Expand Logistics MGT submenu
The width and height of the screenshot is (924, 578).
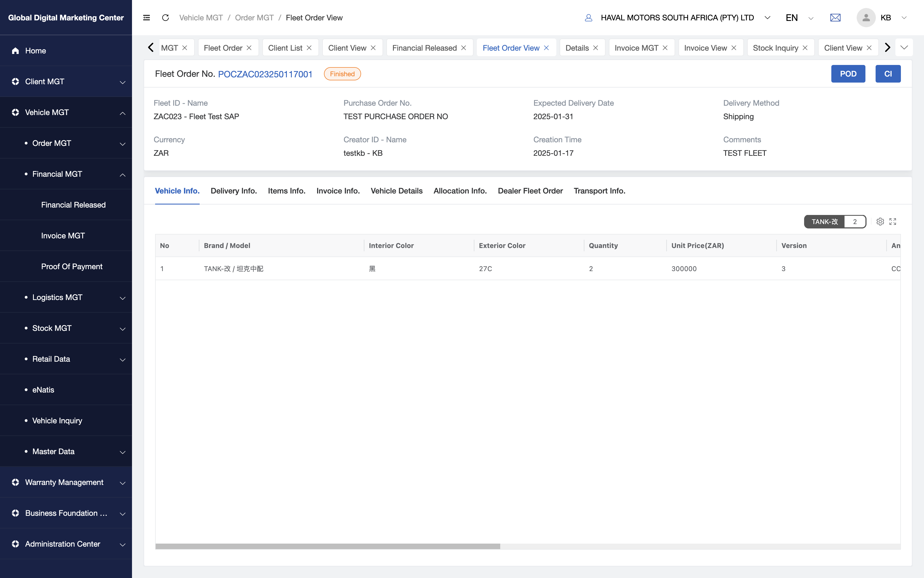coord(66,298)
